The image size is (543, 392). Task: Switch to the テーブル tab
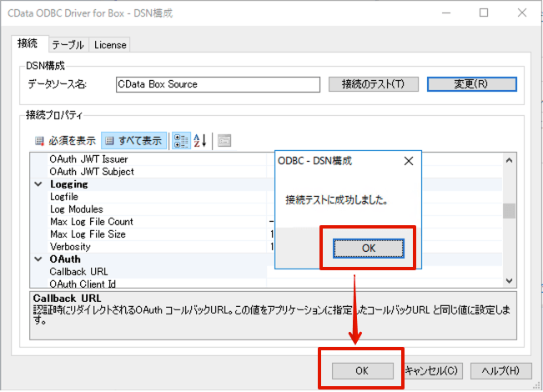[68, 45]
